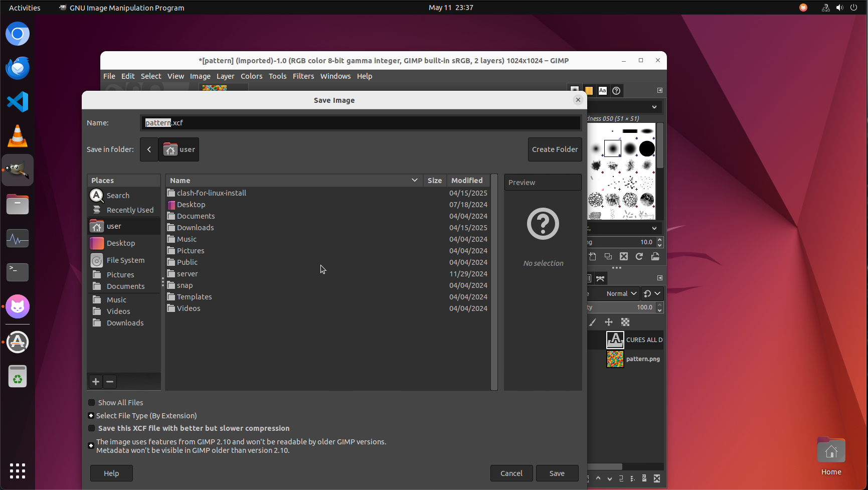This screenshot has height=490, width=868.
Task: Lock position and size of layer
Action: [x=609, y=322]
